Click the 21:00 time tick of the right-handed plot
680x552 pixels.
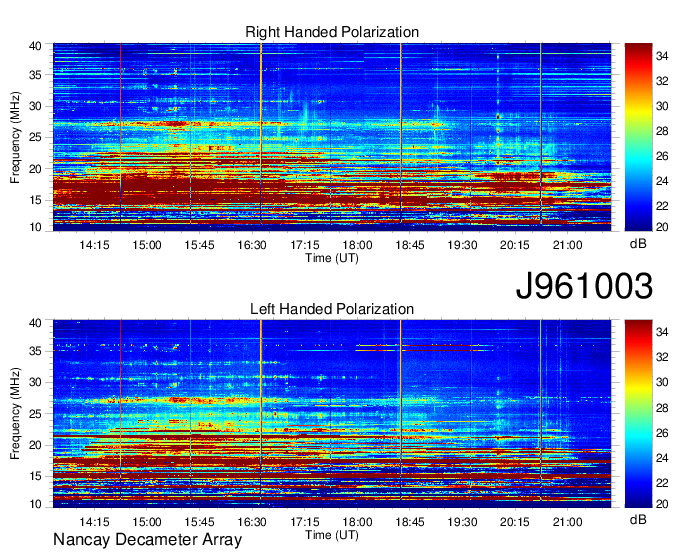click(567, 245)
